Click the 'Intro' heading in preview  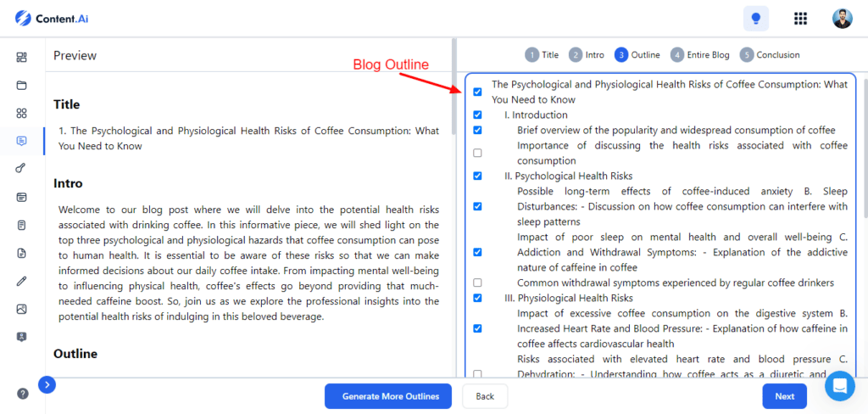[68, 183]
